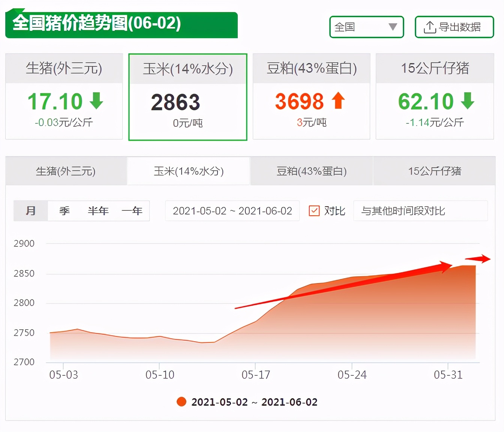The width and height of the screenshot is (504, 432).
Task: Select the 一年 time period option
Action: [x=132, y=211]
